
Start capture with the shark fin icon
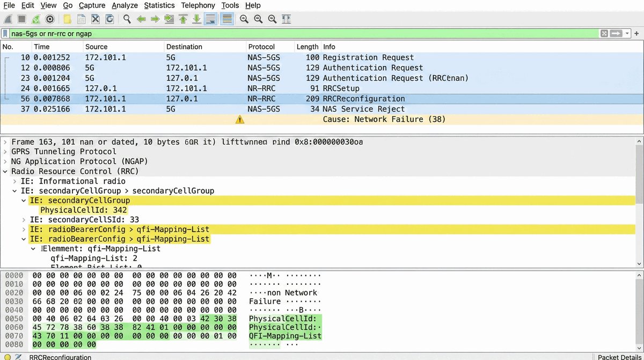(x=8, y=19)
